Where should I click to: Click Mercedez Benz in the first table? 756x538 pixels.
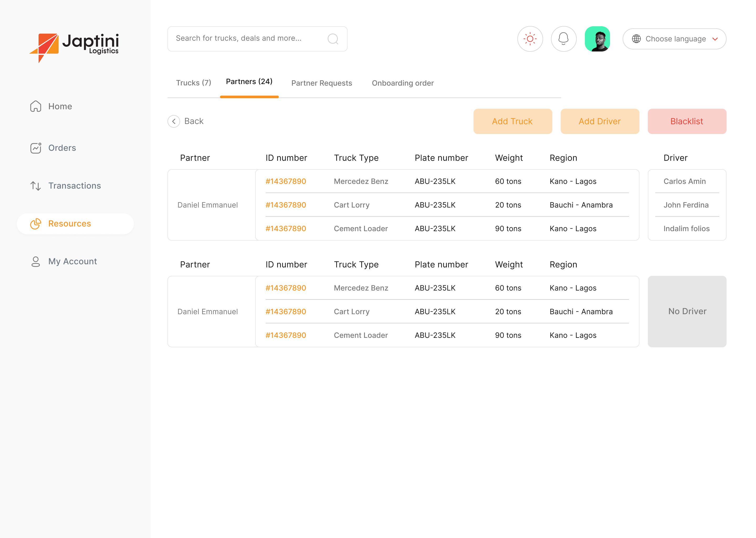coord(361,181)
